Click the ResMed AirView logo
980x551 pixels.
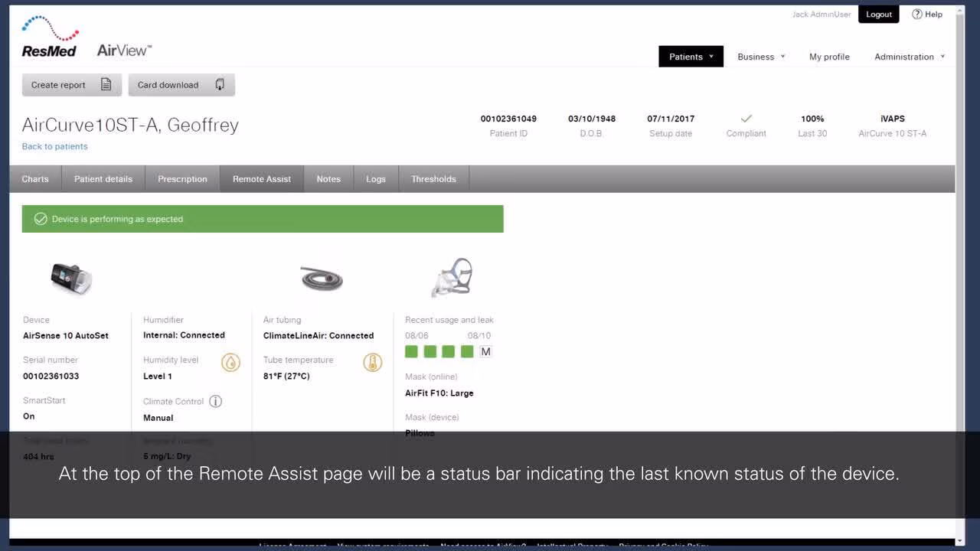pyautogui.click(x=86, y=38)
